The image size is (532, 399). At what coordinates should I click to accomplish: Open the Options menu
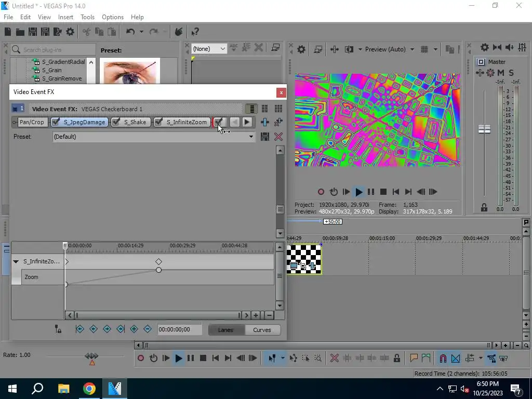pyautogui.click(x=113, y=17)
